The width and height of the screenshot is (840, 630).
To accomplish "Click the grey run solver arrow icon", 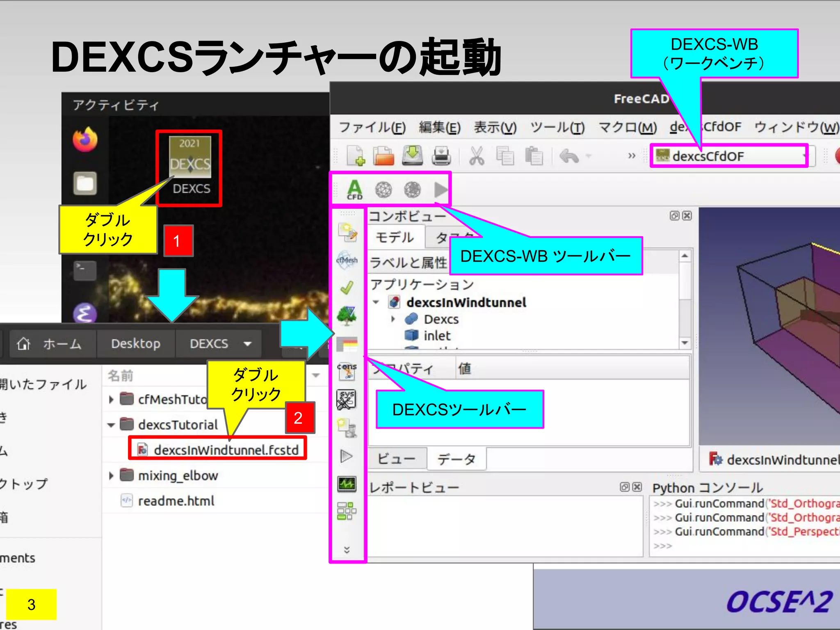I will 441,190.
